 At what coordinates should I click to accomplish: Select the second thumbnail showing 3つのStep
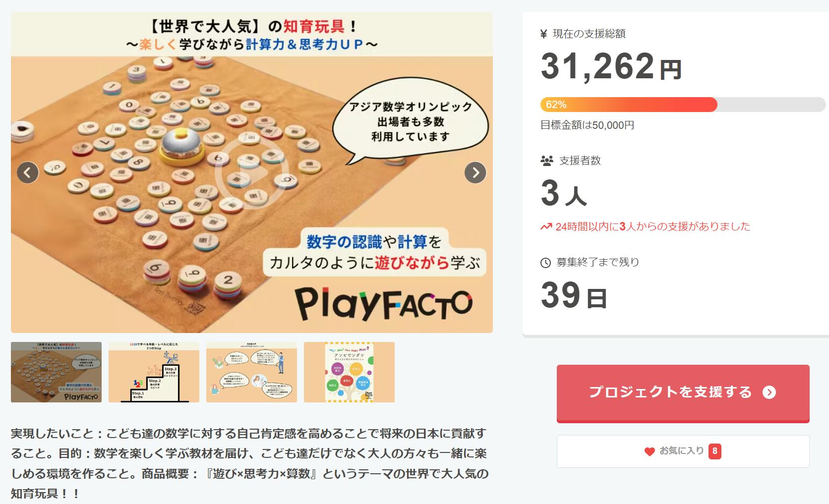point(154,372)
